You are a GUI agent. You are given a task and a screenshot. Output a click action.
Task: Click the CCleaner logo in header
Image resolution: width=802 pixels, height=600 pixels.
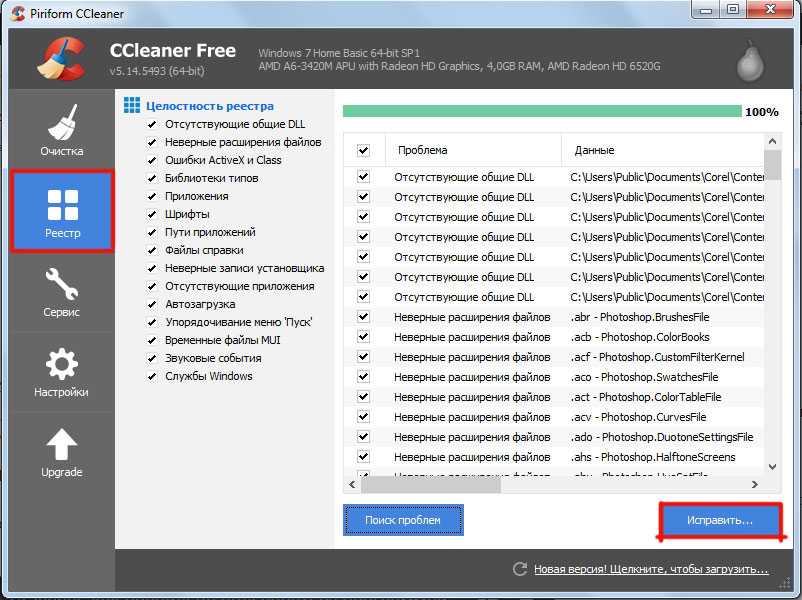(x=62, y=59)
